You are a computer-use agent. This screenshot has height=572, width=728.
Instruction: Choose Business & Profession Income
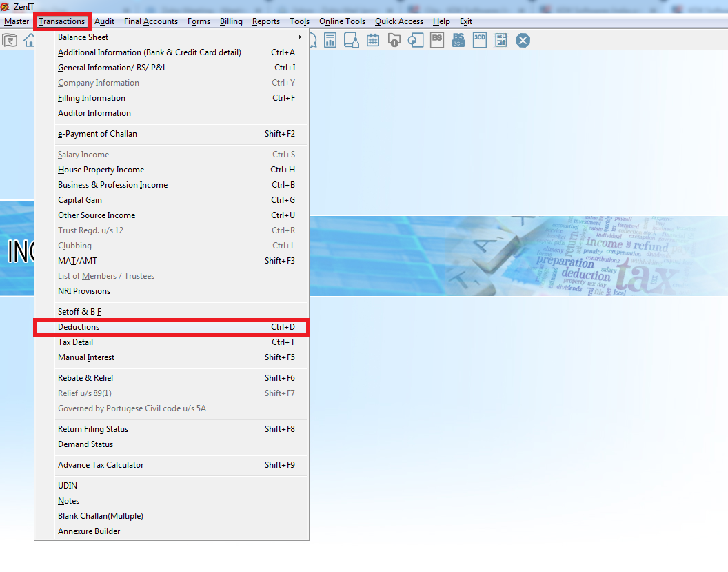coord(172,185)
